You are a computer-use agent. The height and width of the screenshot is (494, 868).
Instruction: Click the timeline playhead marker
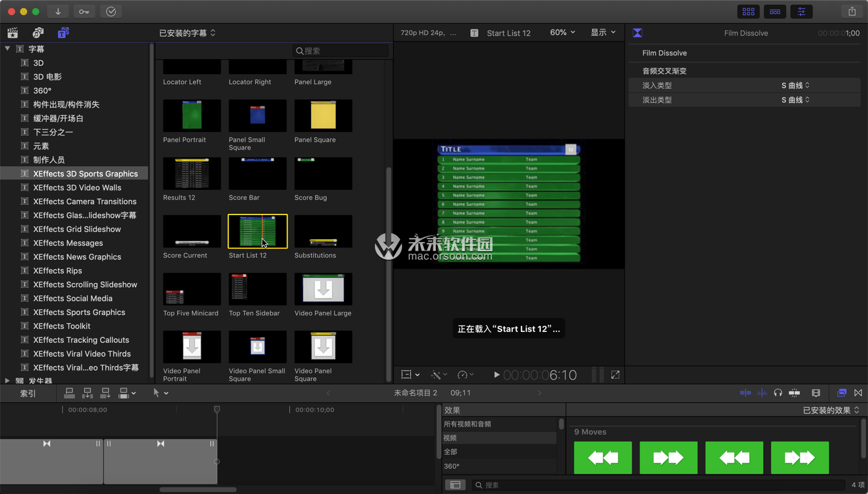pos(217,410)
